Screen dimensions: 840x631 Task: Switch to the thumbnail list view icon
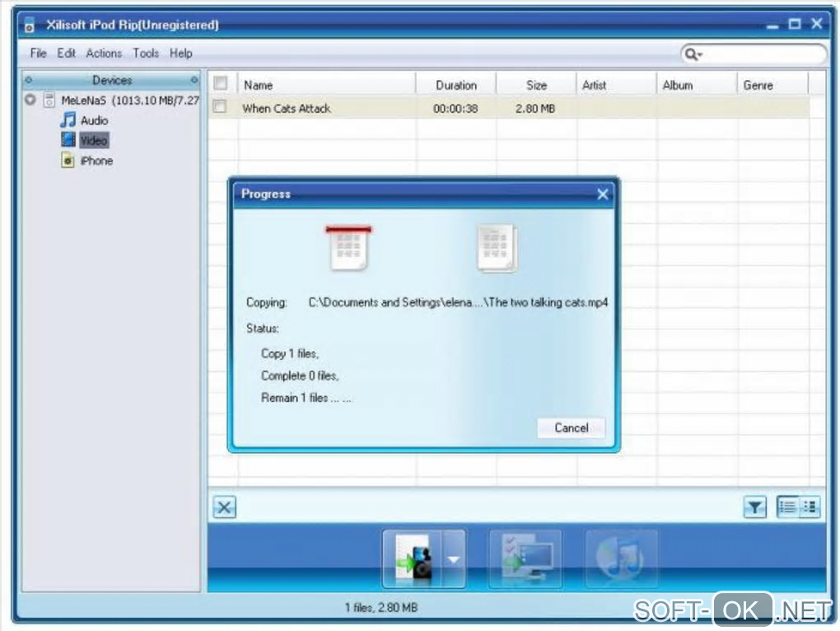(810, 507)
